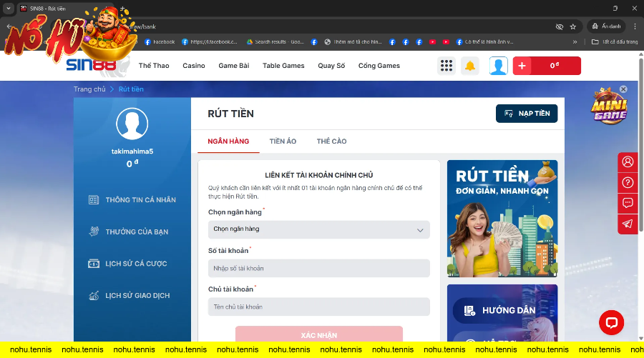Click the Nạp Tiền button
The image size is (644, 358).
(x=526, y=114)
